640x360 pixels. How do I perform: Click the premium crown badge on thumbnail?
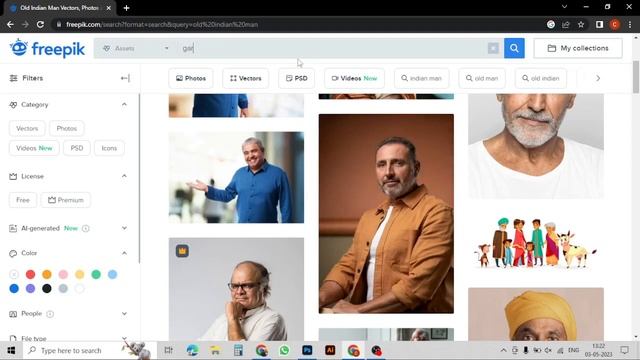[182, 251]
